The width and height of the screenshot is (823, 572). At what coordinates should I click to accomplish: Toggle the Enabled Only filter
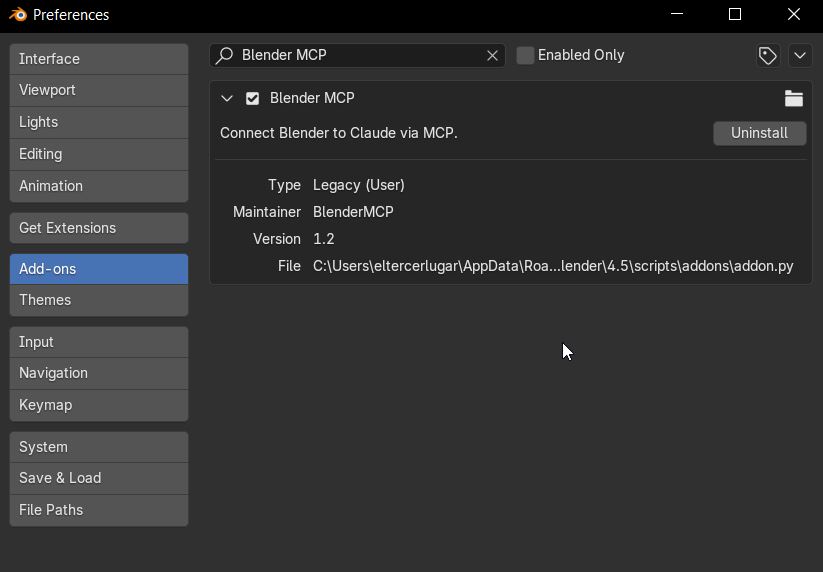(x=526, y=55)
